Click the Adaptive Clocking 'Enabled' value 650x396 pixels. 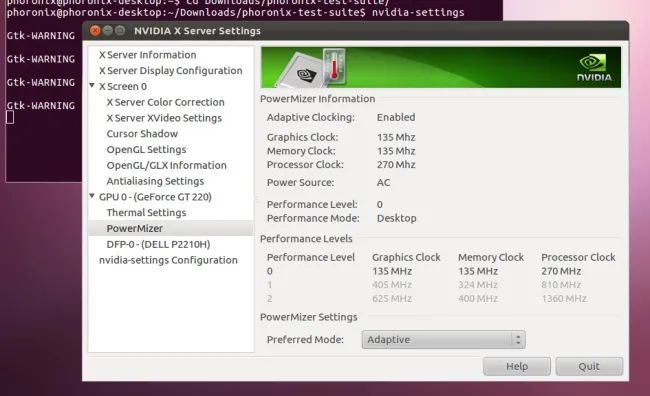coord(396,117)
